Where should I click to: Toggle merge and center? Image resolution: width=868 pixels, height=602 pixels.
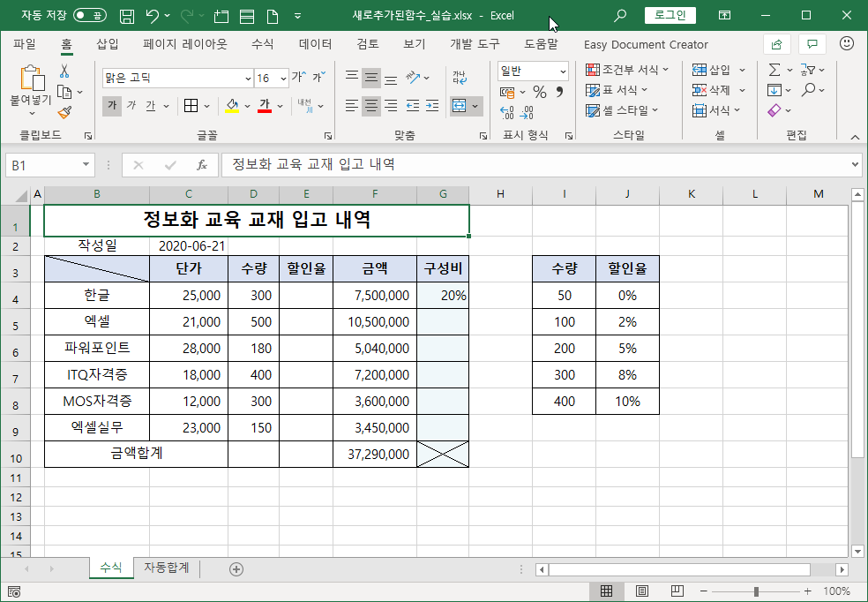[x=459, y=106]
